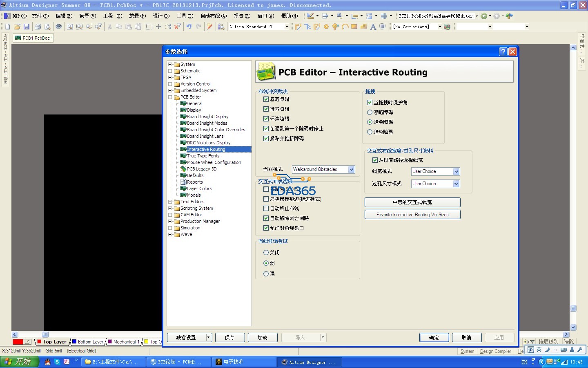588x368 pixels.
Task: Enable the 自动终止布线 checkbox
Action: click(266, 209)
